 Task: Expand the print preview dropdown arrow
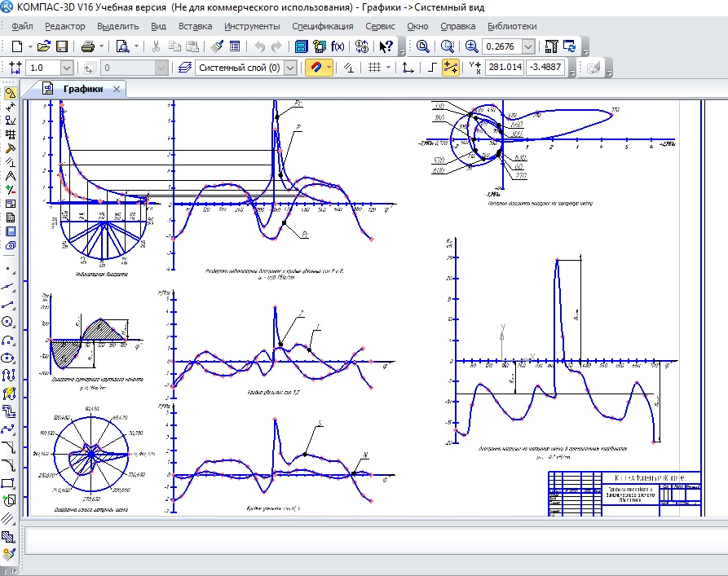pos(136,47)
